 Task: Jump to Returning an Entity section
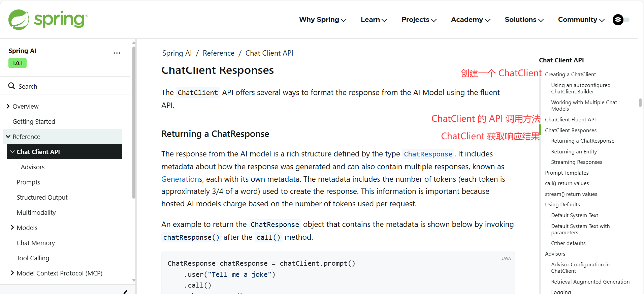click(574, 151)
